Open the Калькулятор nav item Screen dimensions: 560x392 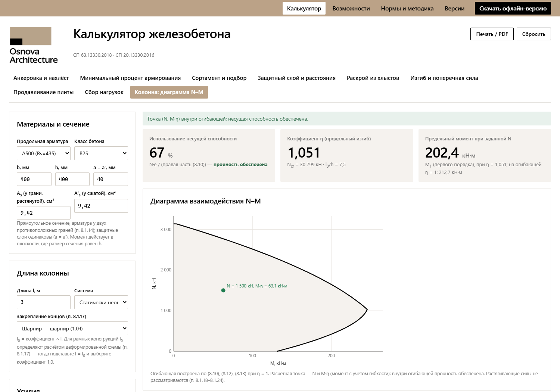(x=304, y=8)
